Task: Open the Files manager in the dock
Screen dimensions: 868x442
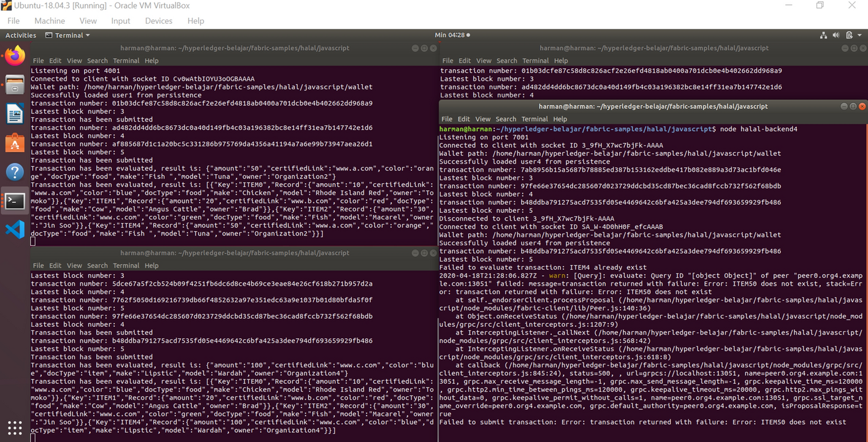Action: [x=15, y=85]
